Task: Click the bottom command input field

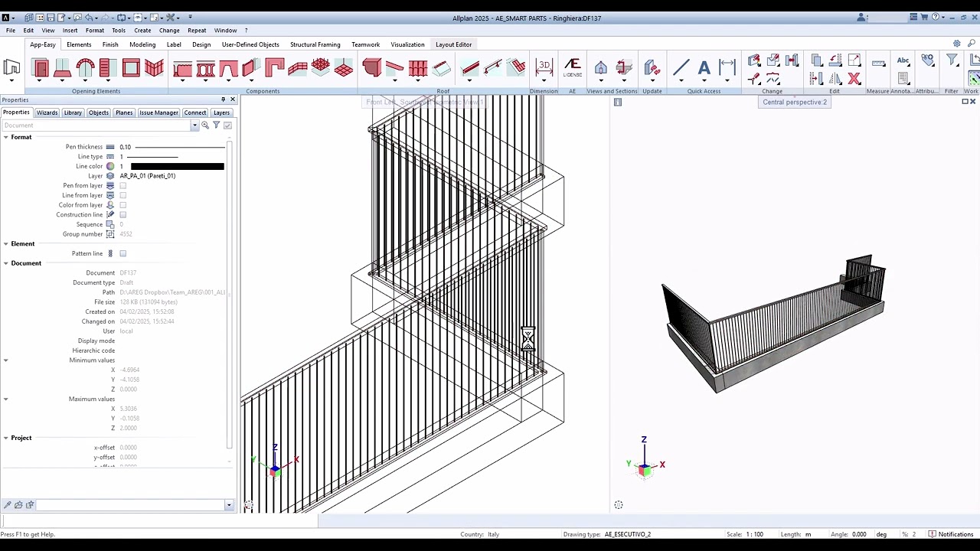Action: 130,505
